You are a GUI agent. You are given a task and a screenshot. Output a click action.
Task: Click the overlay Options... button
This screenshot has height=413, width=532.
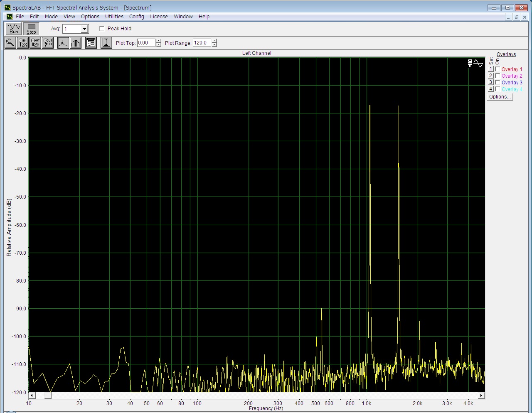(x=500, y=97)
